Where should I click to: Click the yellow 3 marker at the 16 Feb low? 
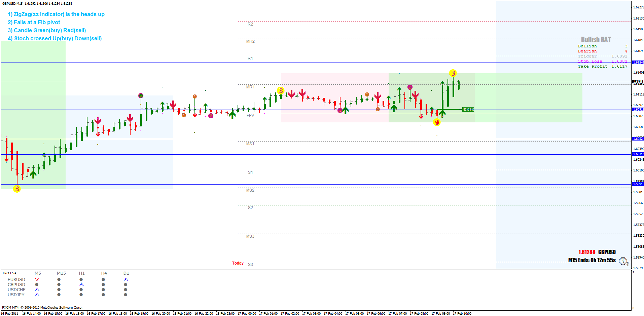[x=17, y=189]
